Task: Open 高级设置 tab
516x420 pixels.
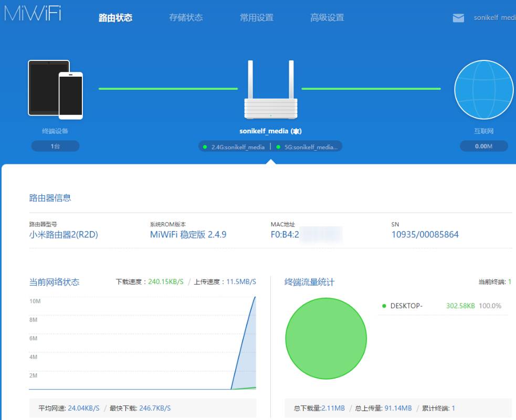Action: (x=327, y=18)
